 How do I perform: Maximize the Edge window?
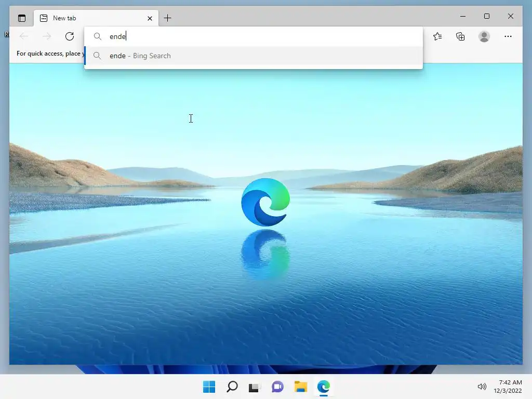click(486, 16)
